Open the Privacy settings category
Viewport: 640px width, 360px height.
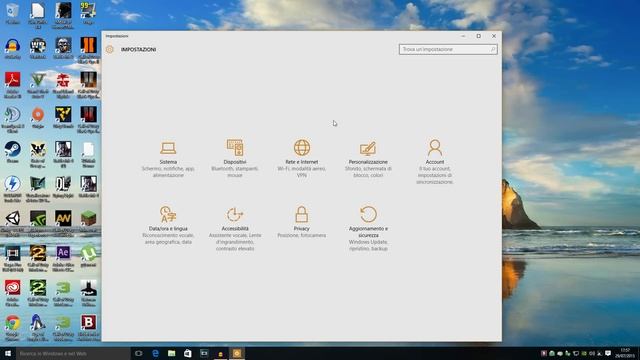(302, 222)
